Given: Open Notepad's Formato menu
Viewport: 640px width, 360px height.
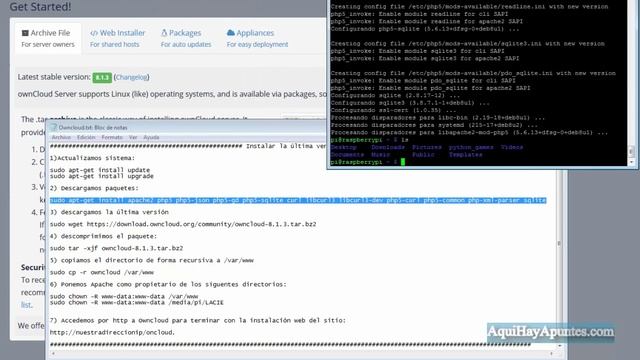Looking at the screenshot, I should [112, 138].
